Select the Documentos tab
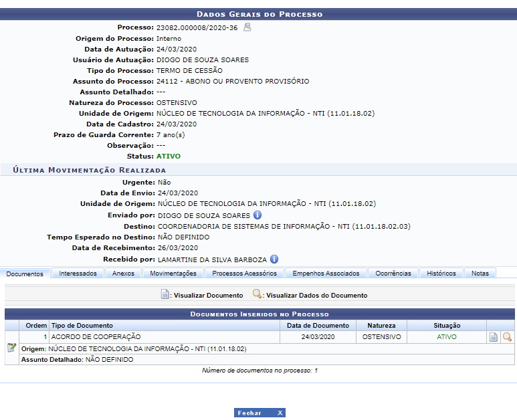The image size is (517, 420). pos(26,274)
